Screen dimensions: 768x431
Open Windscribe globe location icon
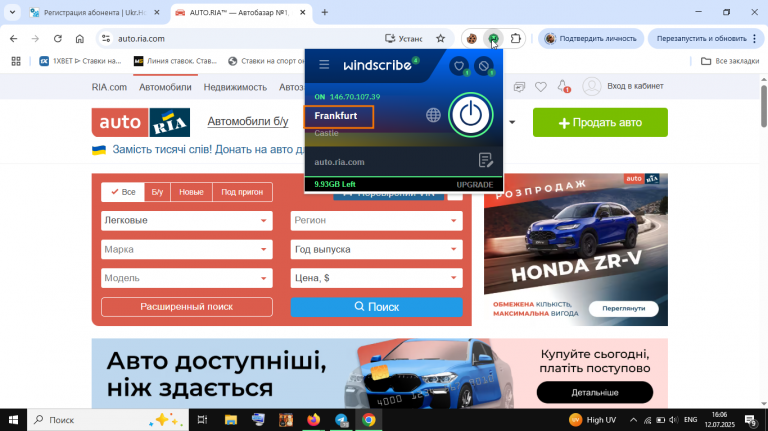pos(433,115)
